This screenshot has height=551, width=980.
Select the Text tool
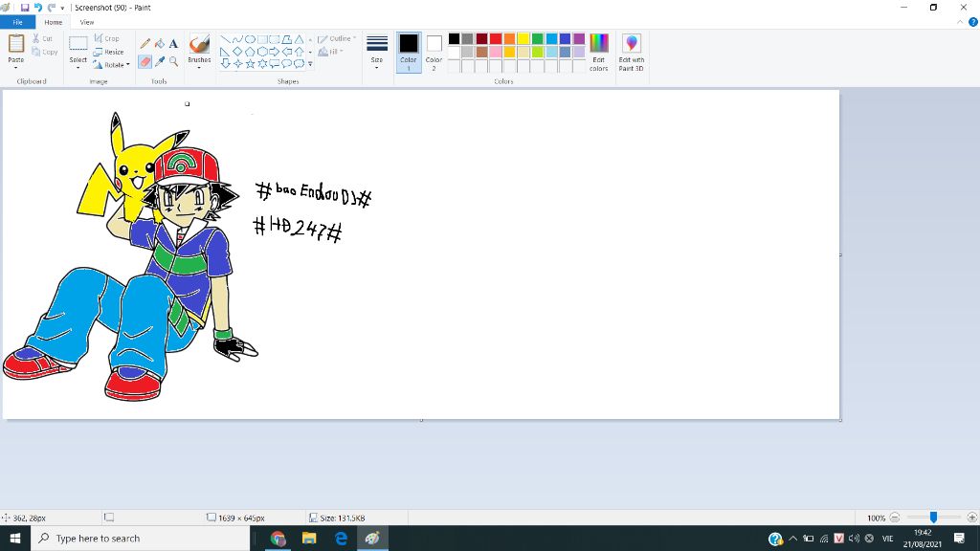tap(174, 44)
